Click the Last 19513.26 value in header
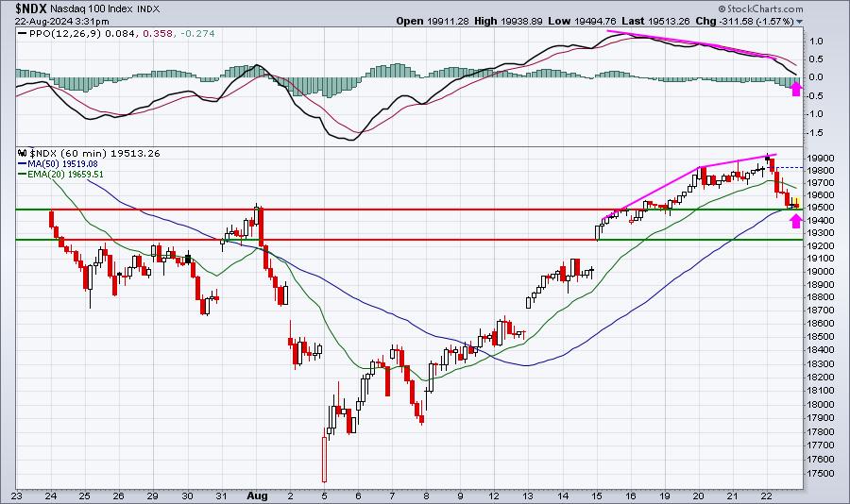This screenshot has width=850, height=504. [x=656, y=21]
